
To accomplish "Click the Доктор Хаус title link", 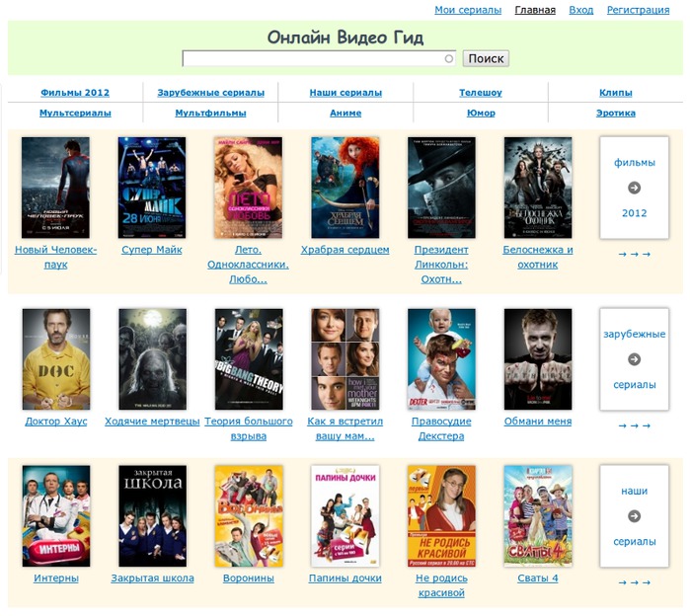I will coord(56,422).
